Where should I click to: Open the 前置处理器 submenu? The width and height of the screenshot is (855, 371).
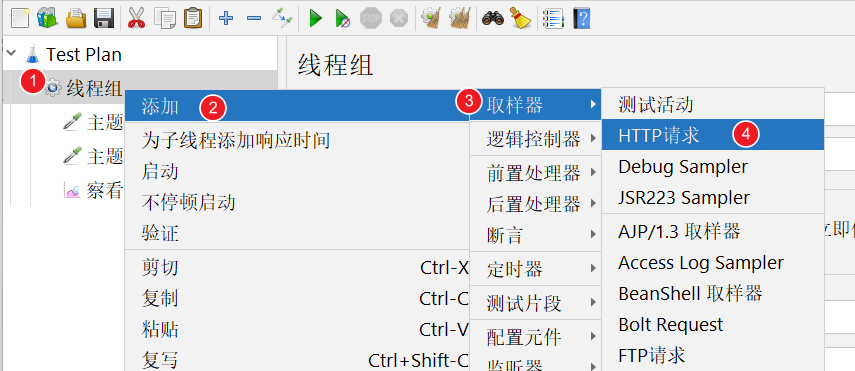point(535,173)
